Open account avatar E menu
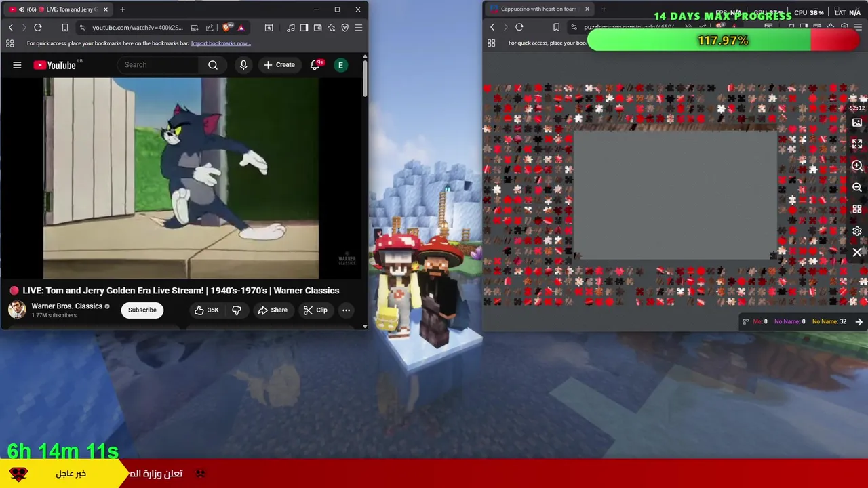 click(340, 65)
